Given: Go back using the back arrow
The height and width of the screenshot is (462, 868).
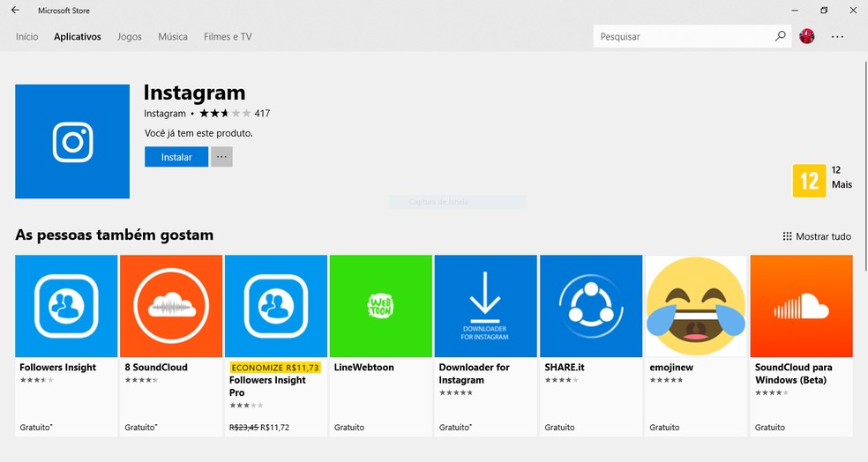Looking at the screenshot, I should (x=15, y=10).
